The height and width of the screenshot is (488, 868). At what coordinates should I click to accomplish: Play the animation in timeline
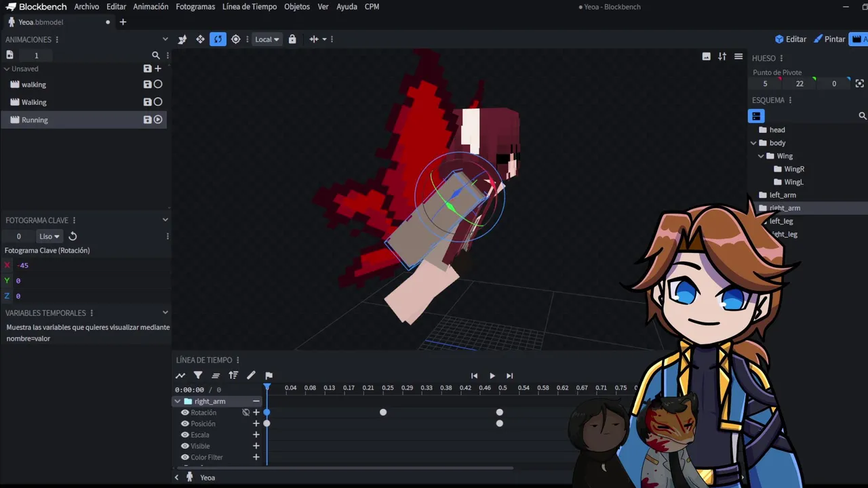click(492, 376)
